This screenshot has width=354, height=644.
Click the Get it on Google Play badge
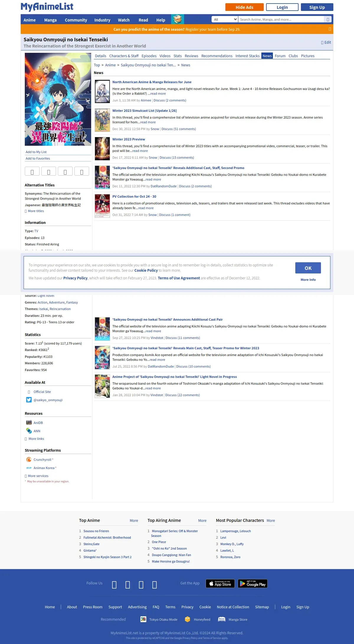[x=253, y=584]
